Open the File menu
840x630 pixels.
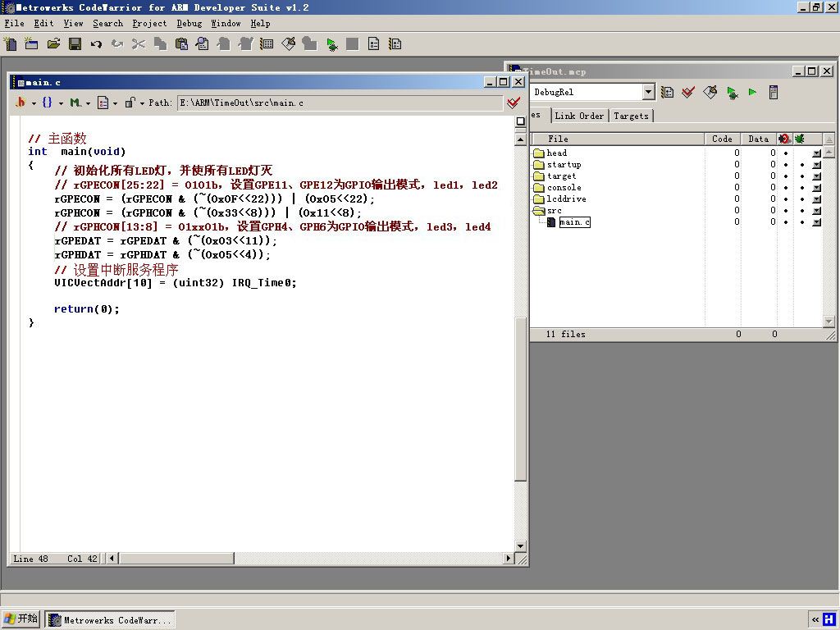click(15, 23)
